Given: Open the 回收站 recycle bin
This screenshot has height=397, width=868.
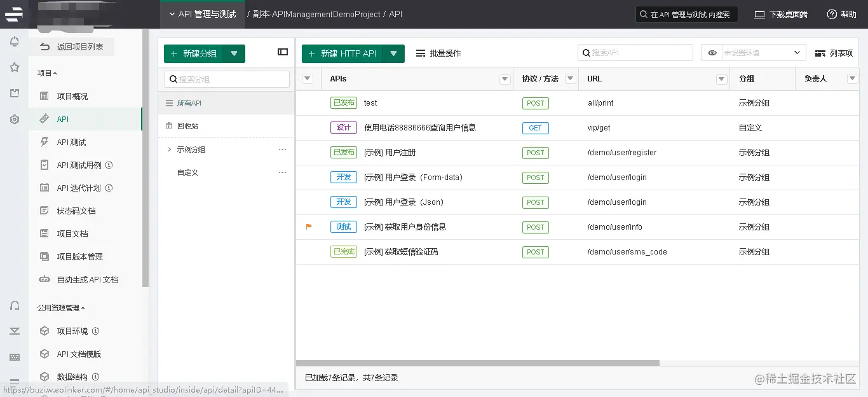Looking at the screenshot, I should point(226,126).
